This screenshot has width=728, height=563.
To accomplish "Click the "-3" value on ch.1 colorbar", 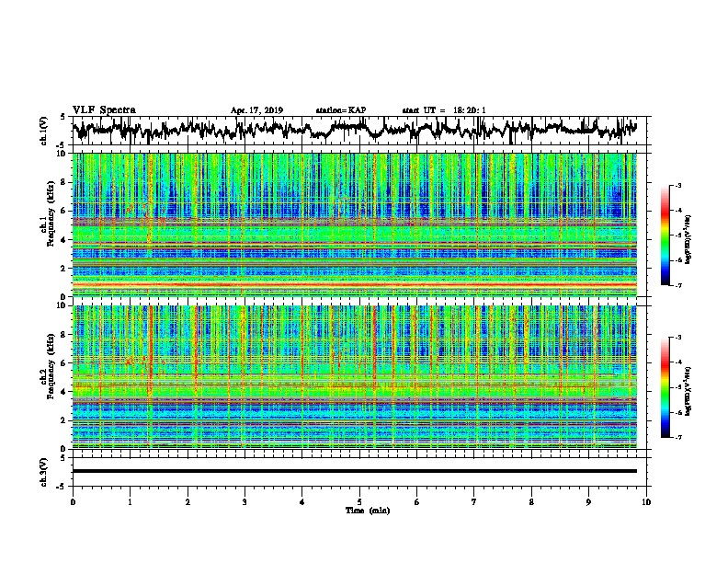I will point(677,185).
